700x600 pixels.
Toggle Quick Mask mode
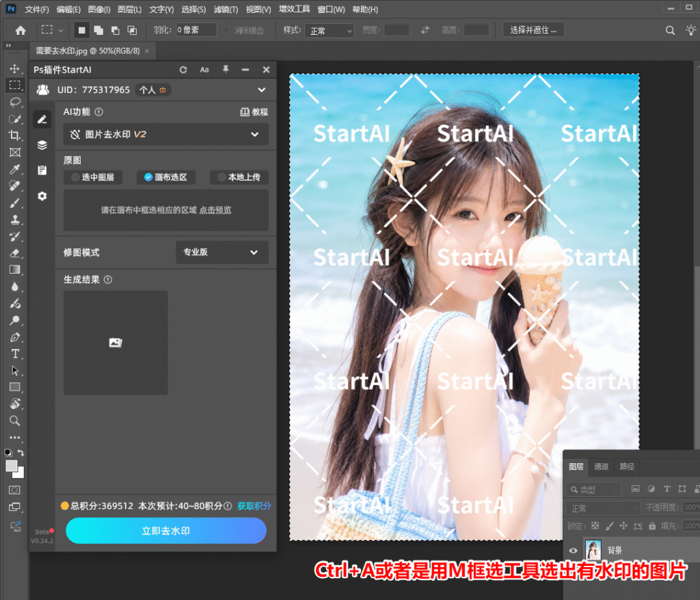[x=15, y=490]
